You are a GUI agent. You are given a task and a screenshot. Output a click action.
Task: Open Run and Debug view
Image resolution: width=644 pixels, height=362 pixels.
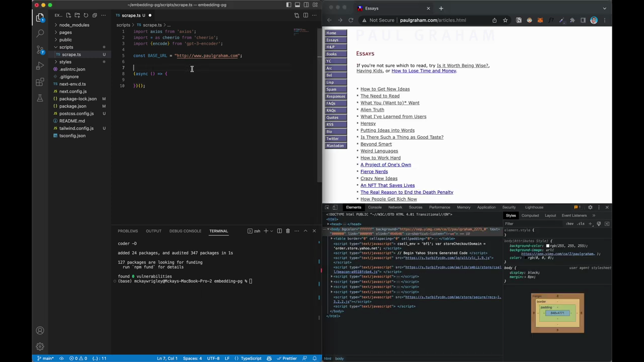tap(40, 66)
